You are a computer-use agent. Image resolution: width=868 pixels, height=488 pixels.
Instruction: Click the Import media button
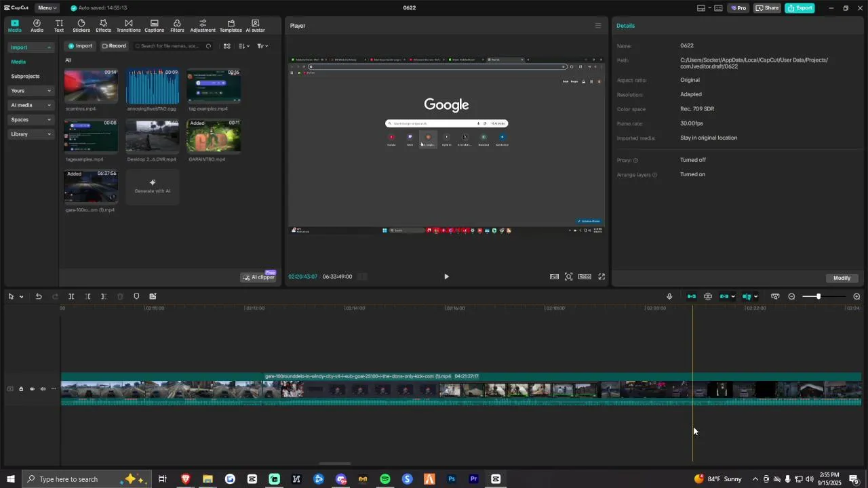pyautogui.click(x=80, y=46)
